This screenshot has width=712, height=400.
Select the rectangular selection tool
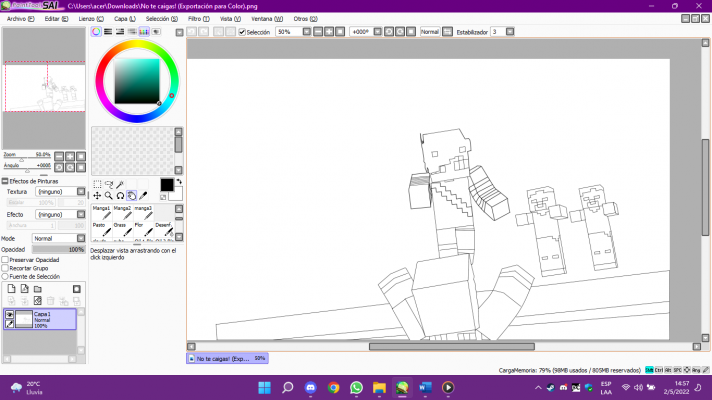tap(96, 185)
